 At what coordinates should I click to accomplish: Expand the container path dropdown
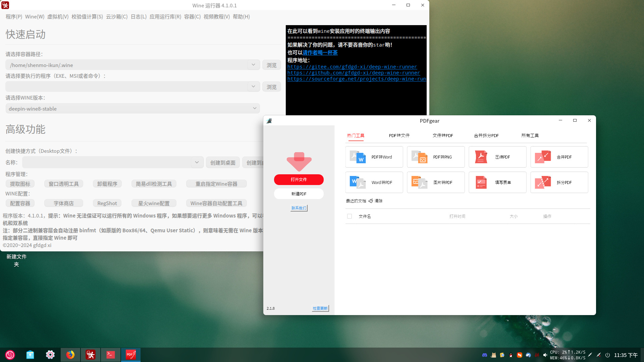pyautogui.click(x=253, y=65)
